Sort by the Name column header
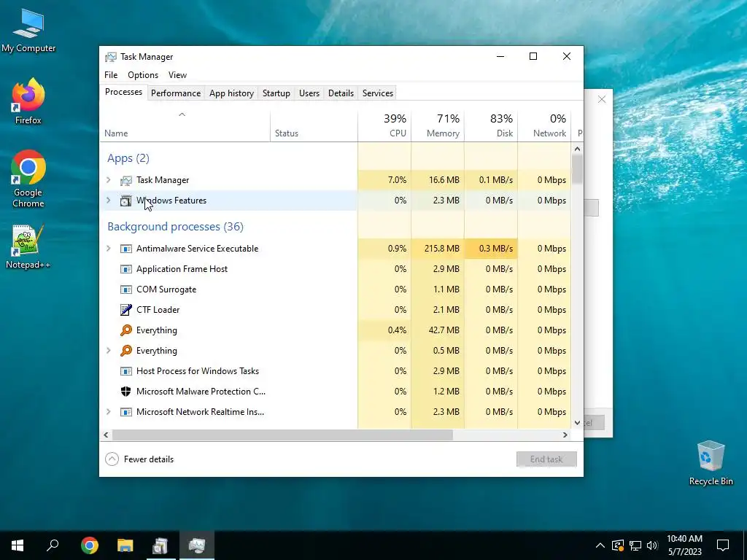Screen dimensions: 747x560 click(185, 127)
